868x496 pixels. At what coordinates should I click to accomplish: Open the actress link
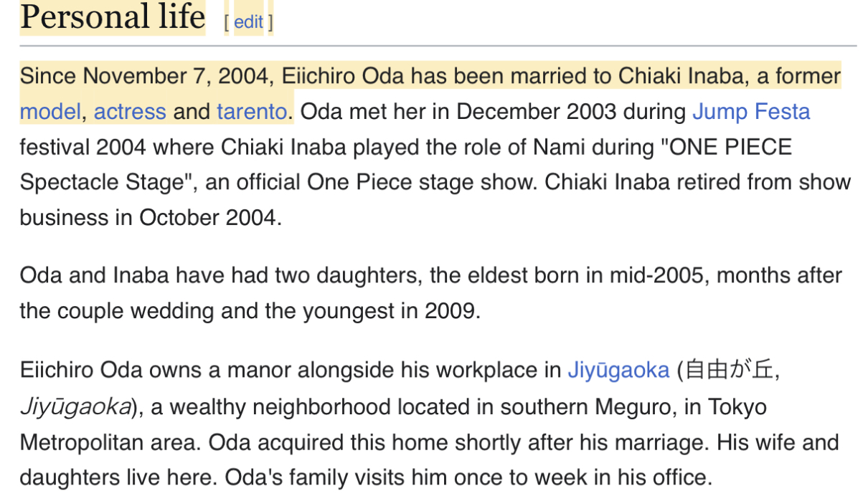tap(130, 112)
